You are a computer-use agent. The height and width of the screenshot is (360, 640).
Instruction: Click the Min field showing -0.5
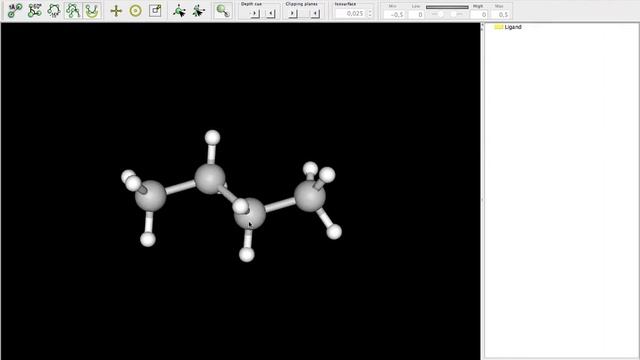395,14
